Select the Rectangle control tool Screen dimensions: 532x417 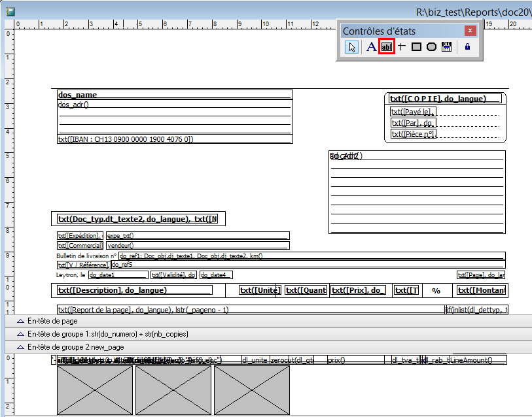coord(416,47)
